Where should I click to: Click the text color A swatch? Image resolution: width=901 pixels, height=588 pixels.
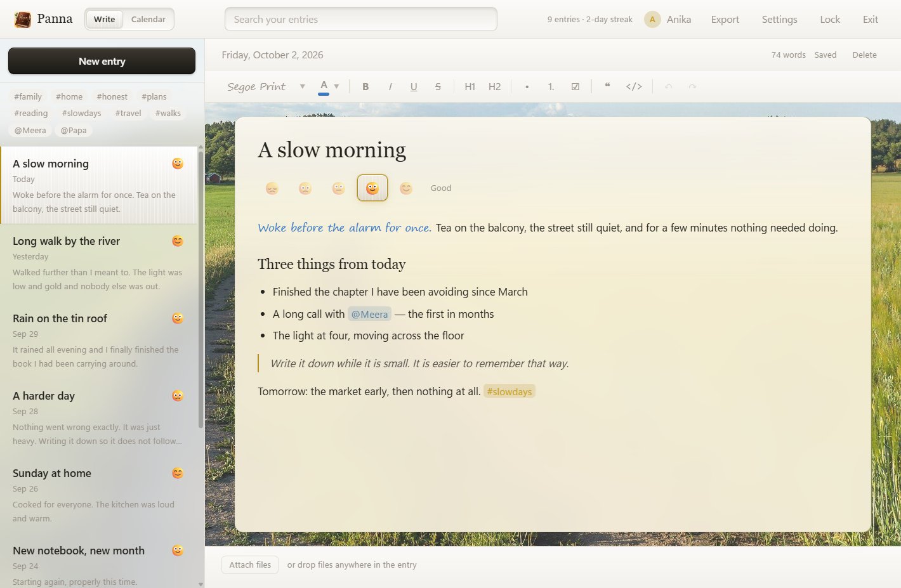[x=324, y=86]
